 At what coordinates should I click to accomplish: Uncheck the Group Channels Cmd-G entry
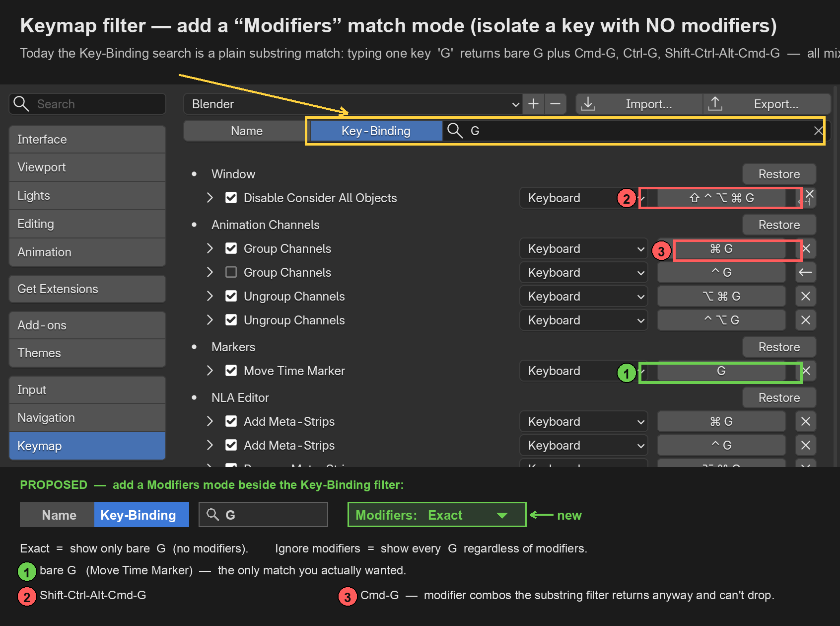[231, 248]
